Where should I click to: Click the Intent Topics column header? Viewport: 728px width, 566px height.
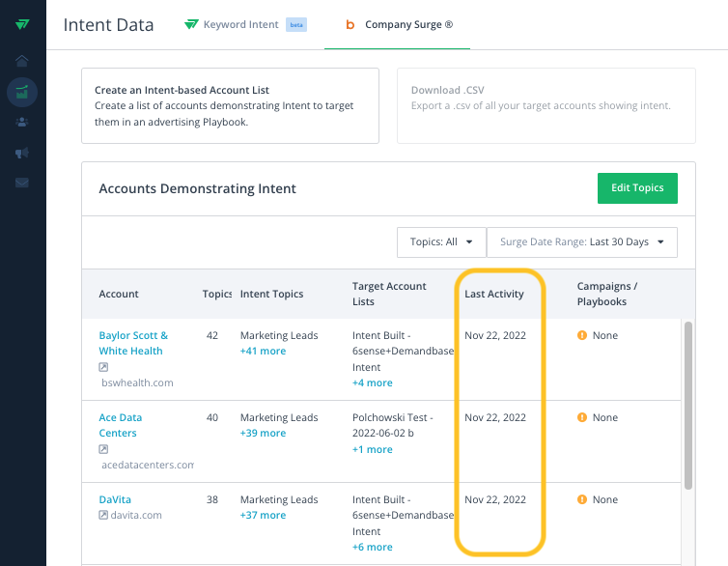coord(271,294)
